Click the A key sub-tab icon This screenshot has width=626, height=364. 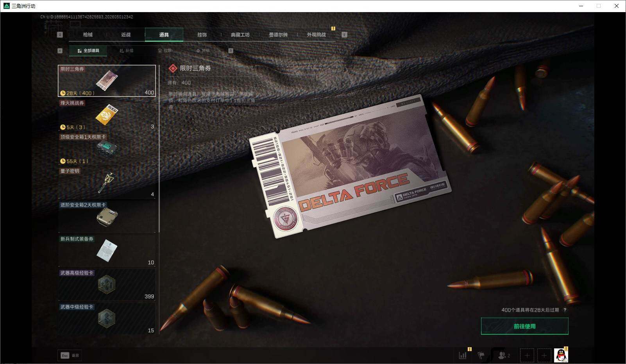60,51
